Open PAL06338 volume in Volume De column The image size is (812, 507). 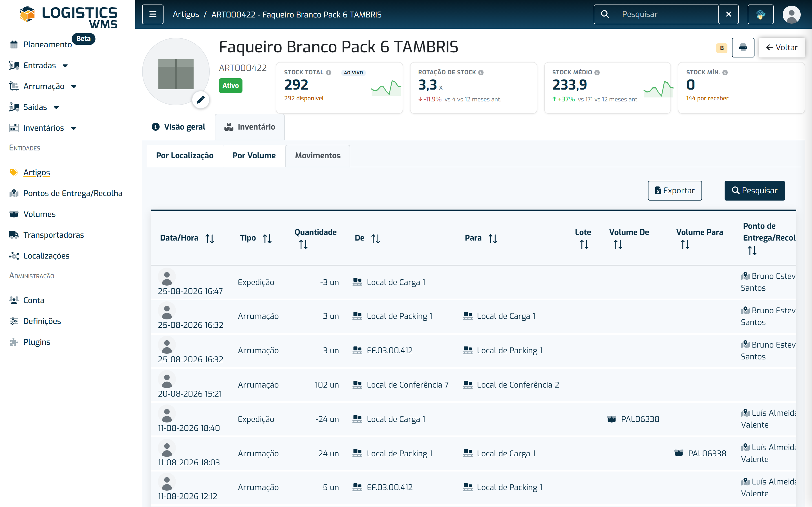tap(633, 419)
